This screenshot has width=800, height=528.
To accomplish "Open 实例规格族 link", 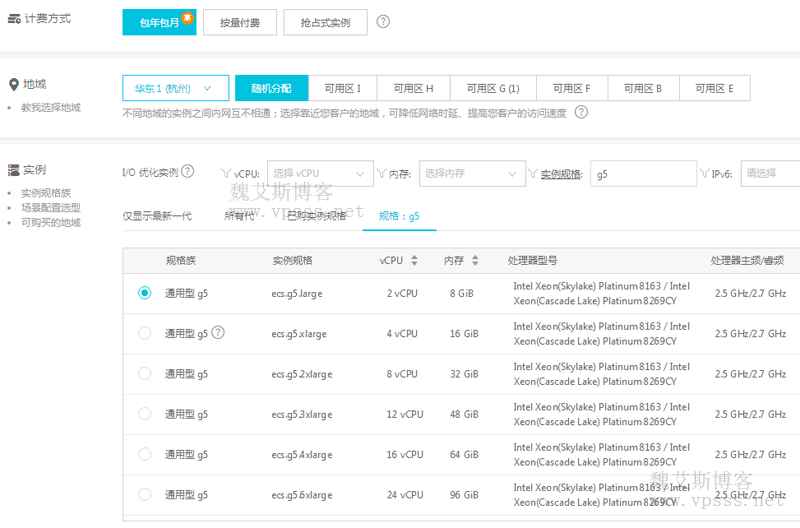I will pyautogui.click(x=46, y=193).
